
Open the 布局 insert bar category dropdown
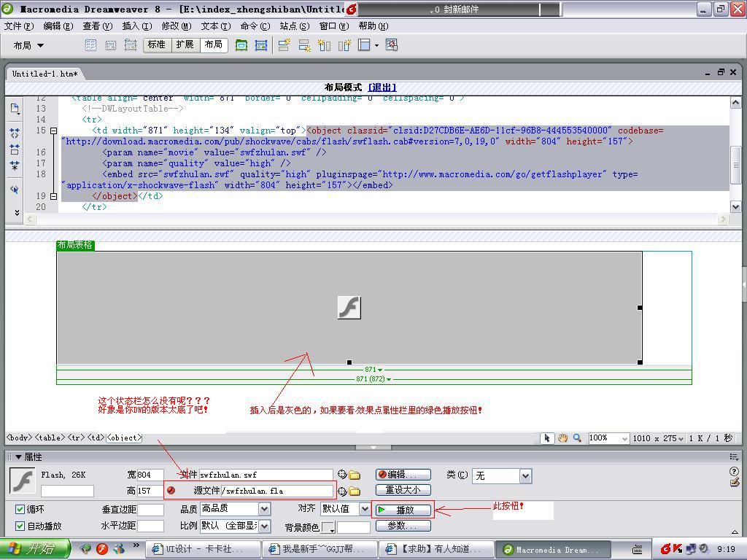[29, 45]
